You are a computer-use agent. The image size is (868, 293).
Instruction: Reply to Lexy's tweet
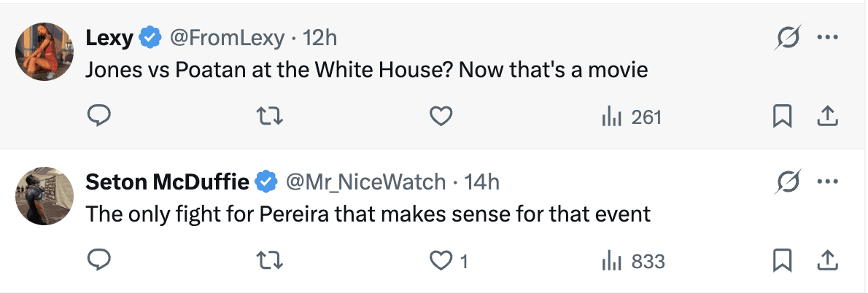pos(99,117)
